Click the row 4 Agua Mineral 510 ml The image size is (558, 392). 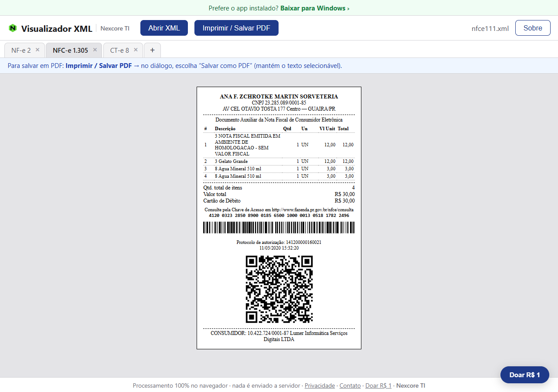(279, 176)
